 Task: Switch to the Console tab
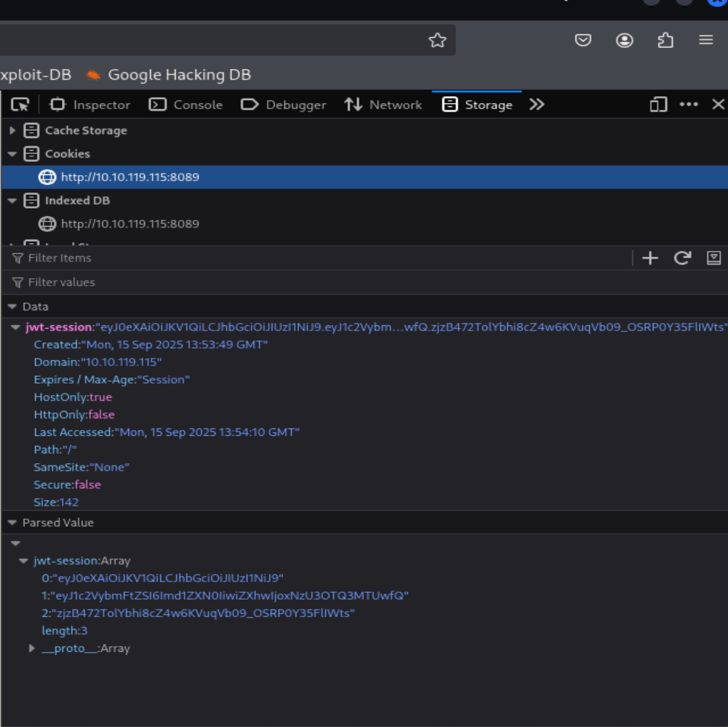tap(186, 105)
